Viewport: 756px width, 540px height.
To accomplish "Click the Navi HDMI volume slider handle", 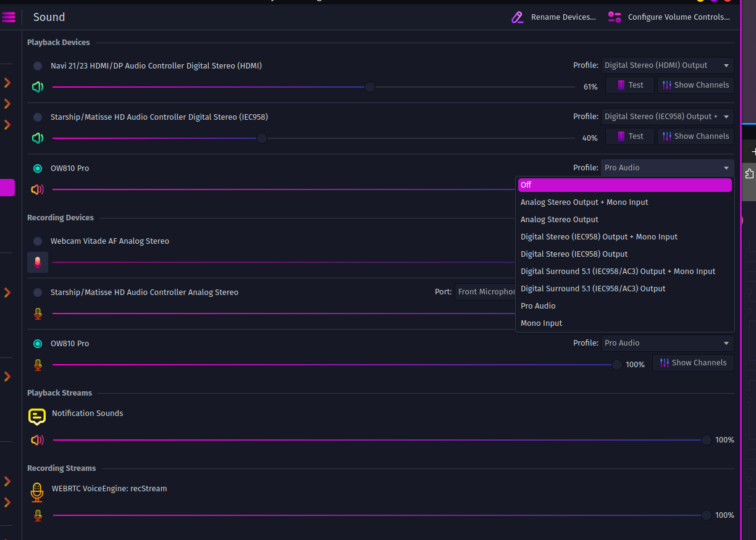I will (370, 87).
